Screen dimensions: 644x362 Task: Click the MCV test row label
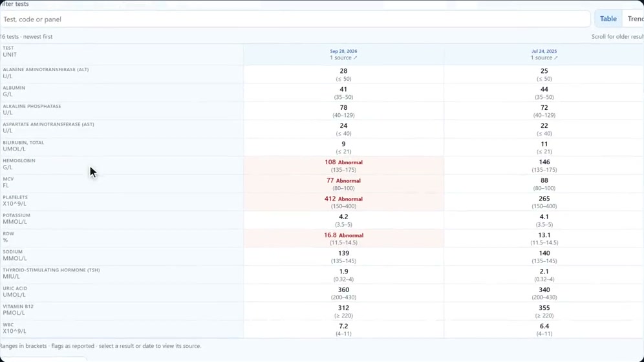8,179
